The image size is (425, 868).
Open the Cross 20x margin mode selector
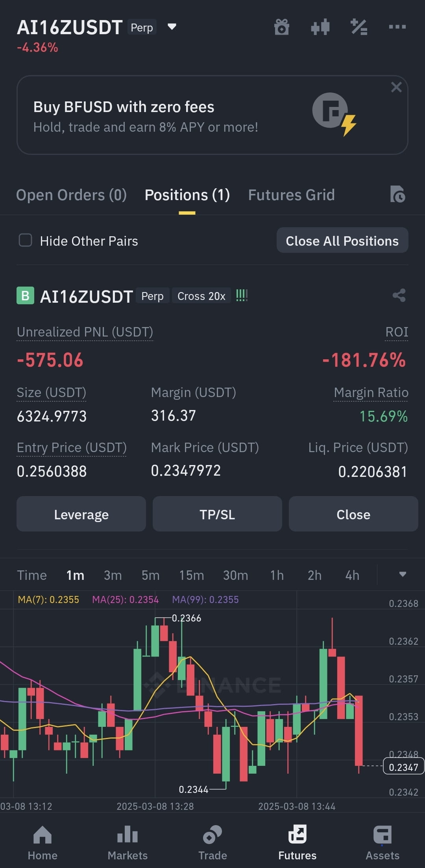[201, 296]
